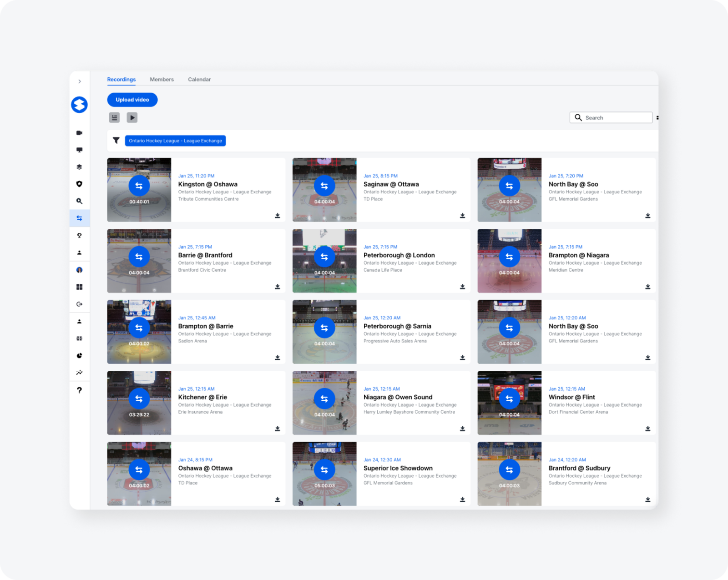Screen dimensions: 728x580
Task: Click the Ontario Hockey League filter chip
Action: (x=175, y=141)
